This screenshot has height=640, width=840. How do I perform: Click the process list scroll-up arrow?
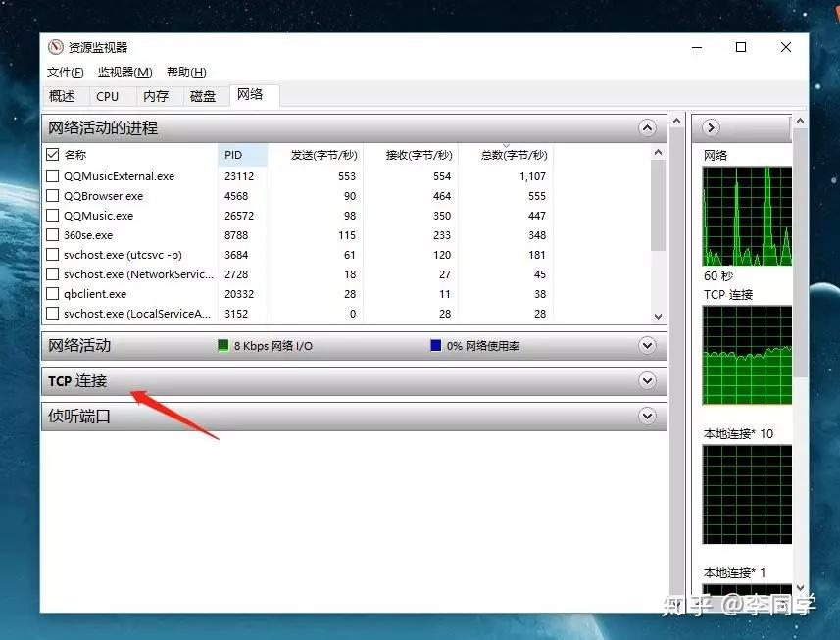click(659, 153)
